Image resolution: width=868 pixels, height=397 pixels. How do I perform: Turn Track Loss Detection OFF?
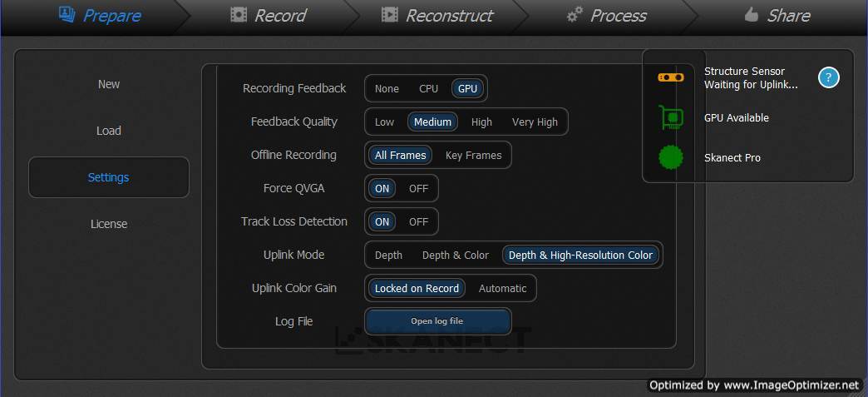[x=418, y=221]
